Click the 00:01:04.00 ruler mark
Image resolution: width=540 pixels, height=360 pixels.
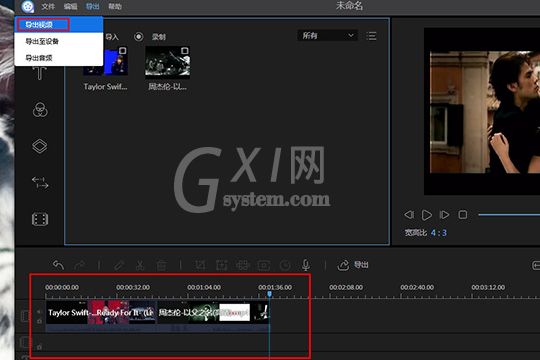pyautogui.click(x=204, y=287)
